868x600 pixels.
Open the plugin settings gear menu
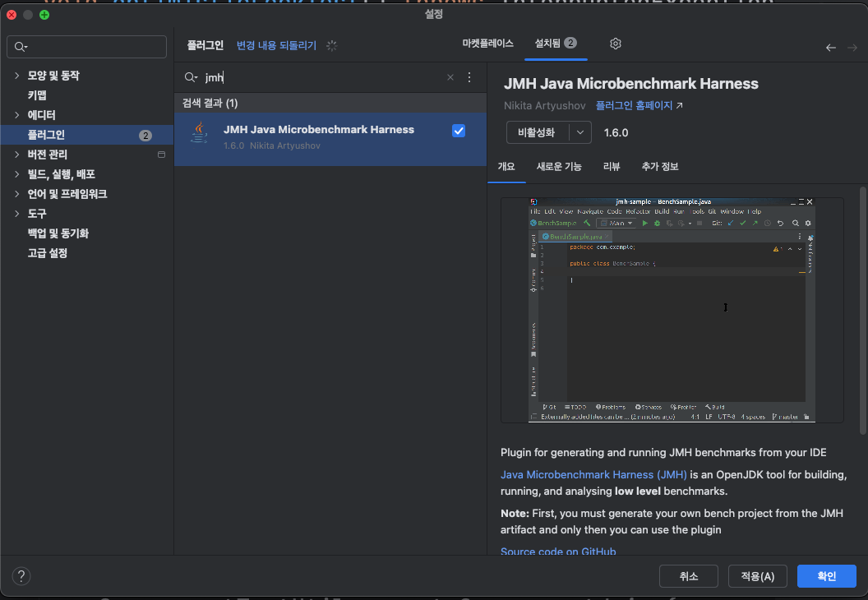click(615, 44)
